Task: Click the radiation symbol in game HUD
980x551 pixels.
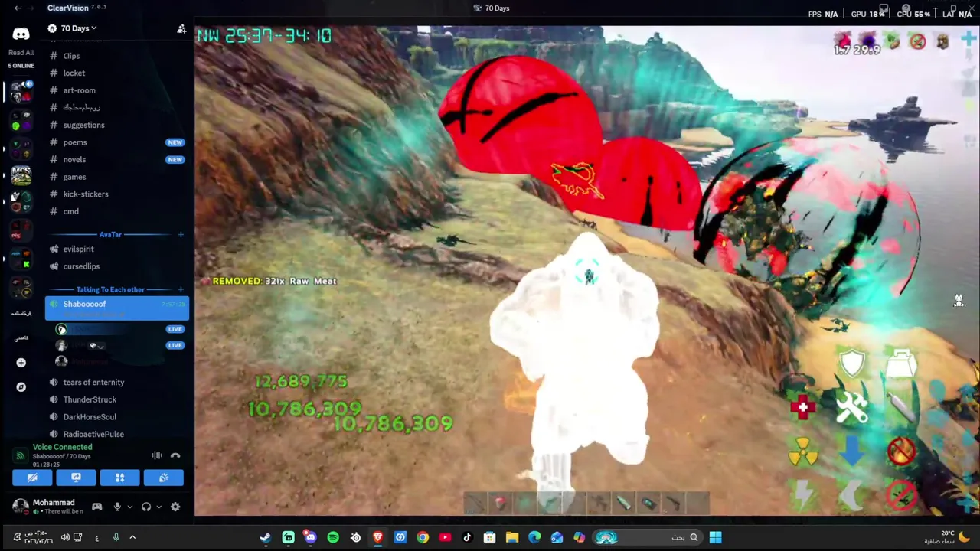Action: tap(802, 453)
